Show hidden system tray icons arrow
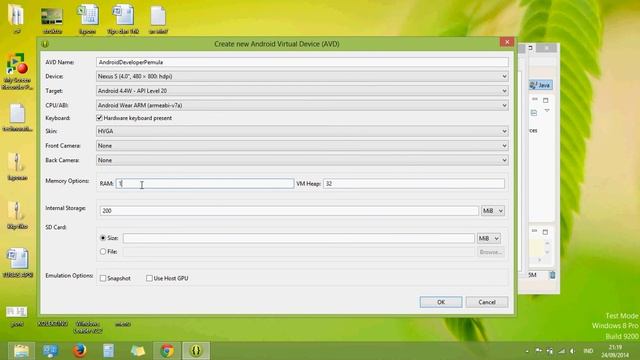 coord(527,351)
